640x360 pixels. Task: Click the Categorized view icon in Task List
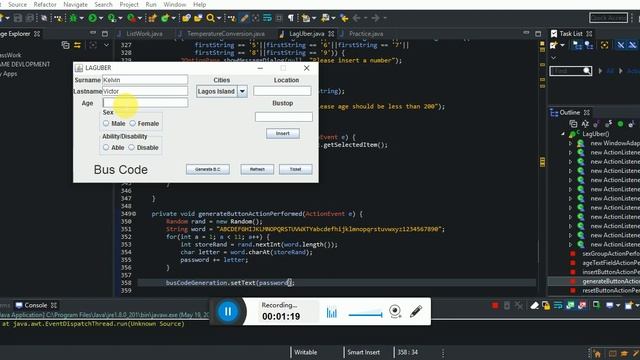[x=577, y=45]
